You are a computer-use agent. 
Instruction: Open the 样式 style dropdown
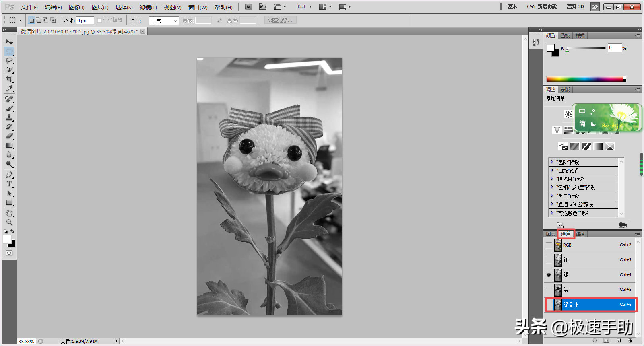coord(164,21)
